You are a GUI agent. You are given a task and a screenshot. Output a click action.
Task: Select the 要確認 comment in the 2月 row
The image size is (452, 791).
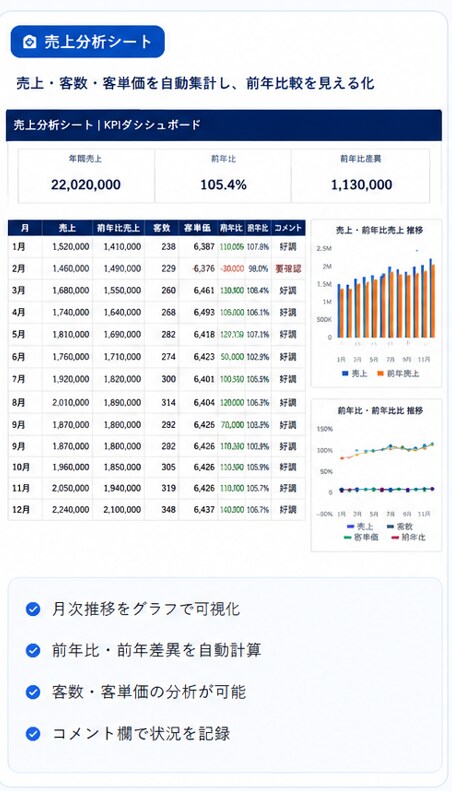(x=288, y=269)
